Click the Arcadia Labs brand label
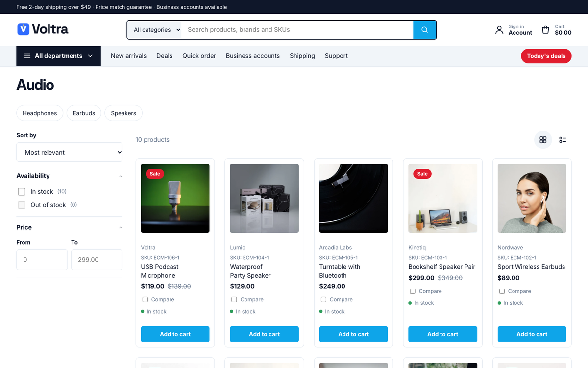The width and height of the screenshot is (588, 368). 336,248
